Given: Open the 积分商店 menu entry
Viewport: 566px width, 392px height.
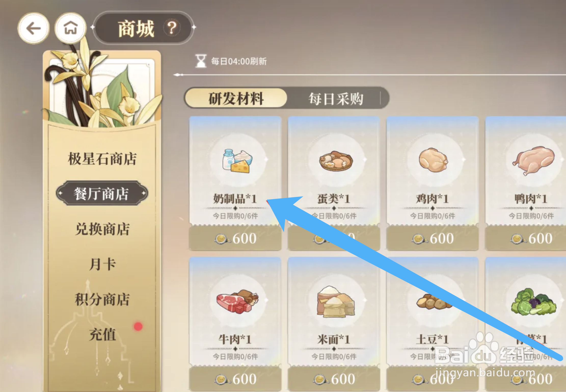Looking at the screenshot, I should pyautogui.click(x=102, y=299).
